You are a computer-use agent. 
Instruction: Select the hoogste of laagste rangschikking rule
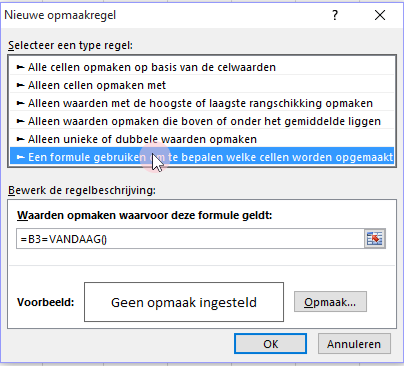202,103
